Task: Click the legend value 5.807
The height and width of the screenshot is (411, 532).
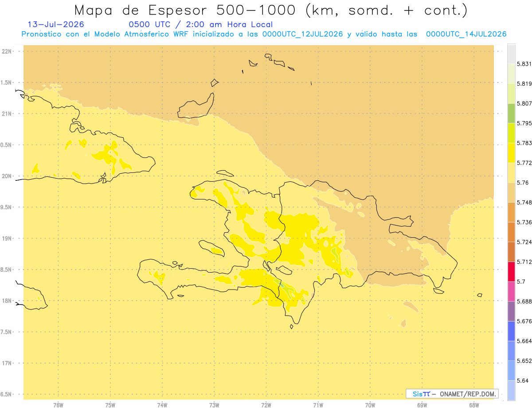Action: point(524,103)
